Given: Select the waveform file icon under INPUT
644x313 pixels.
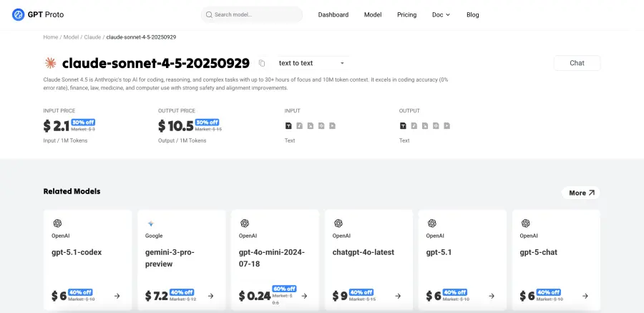Looking at the screenshot, I should 321,125.
